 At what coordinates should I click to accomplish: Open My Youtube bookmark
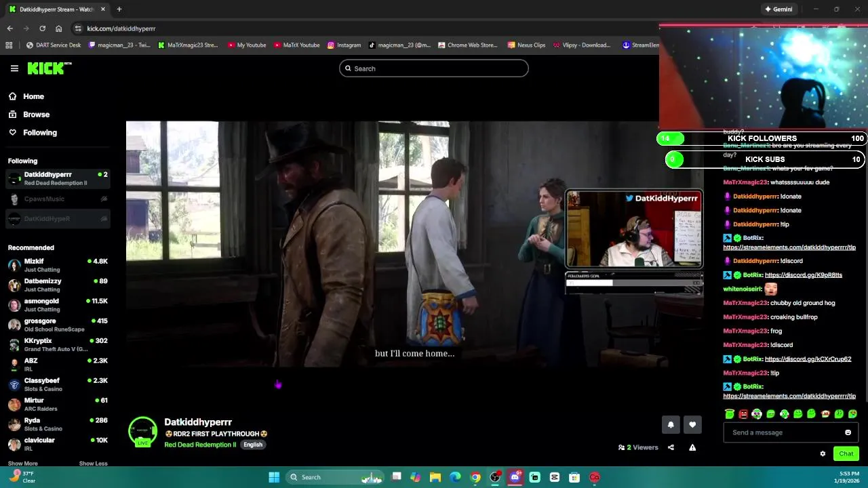tap(247, 45)
